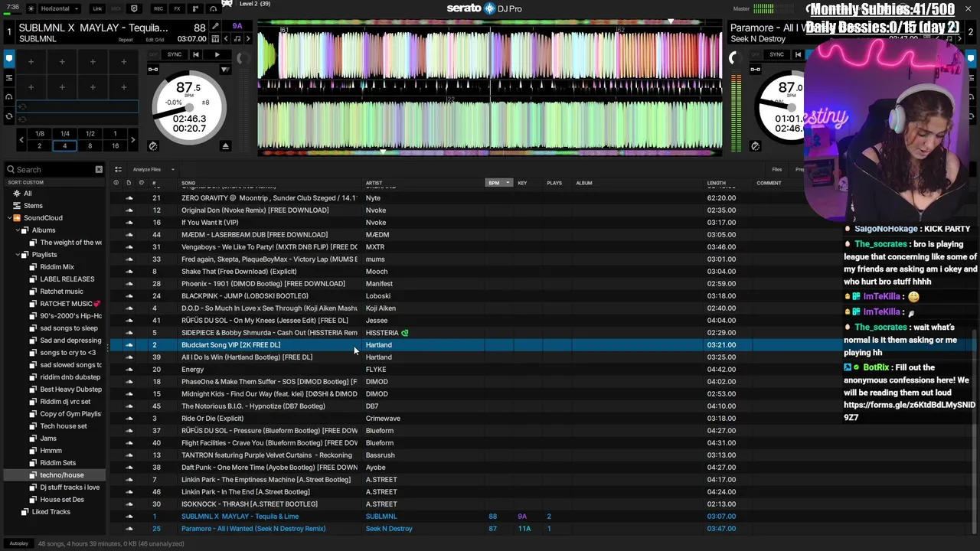Collapse the Albums folder

17,230
